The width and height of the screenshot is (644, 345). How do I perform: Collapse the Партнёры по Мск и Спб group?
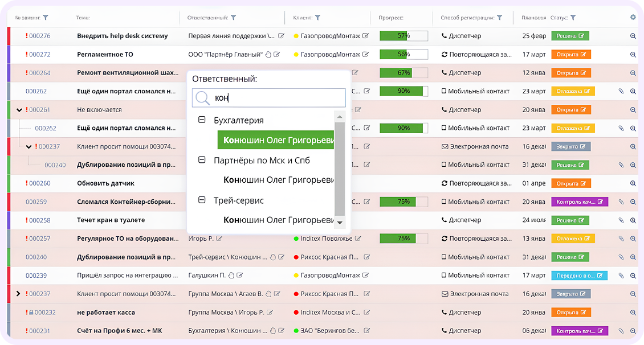(201, 161)
